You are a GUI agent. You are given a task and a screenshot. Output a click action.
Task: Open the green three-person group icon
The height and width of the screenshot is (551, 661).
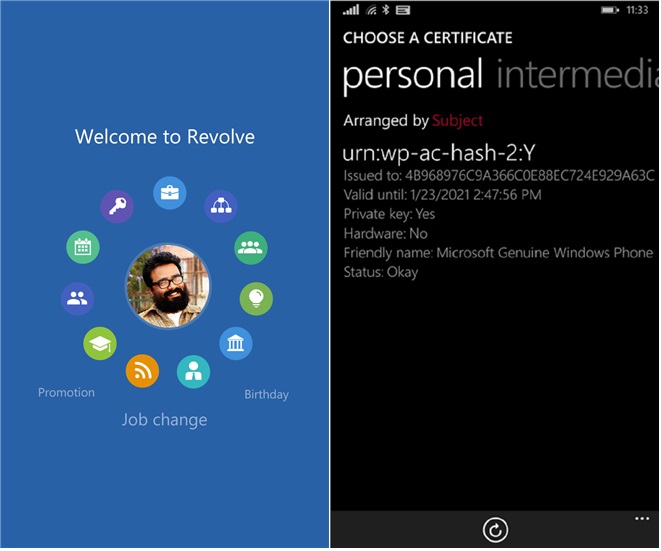[x=251, y=248]
